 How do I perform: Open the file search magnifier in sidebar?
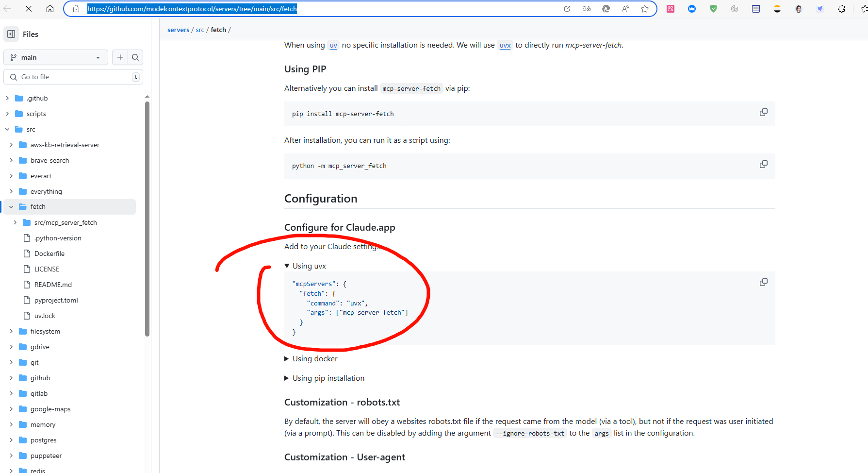tap(135, 57)
